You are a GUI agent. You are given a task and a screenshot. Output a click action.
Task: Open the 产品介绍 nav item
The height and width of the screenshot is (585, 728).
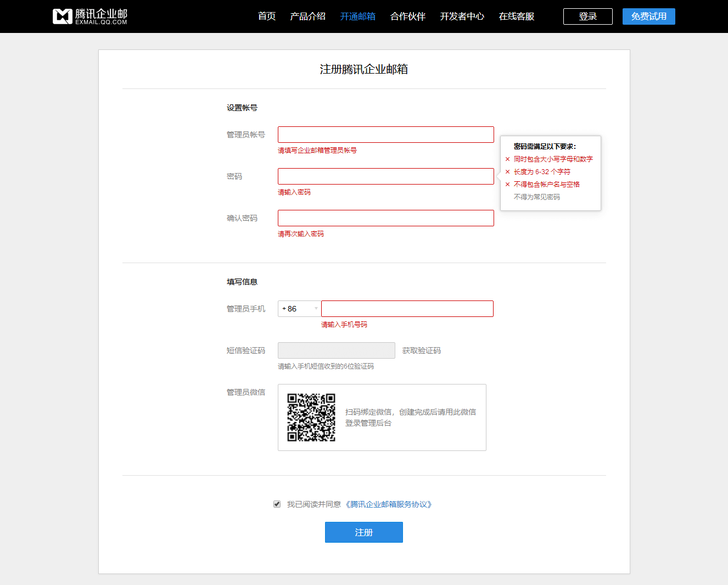[308, 16]
